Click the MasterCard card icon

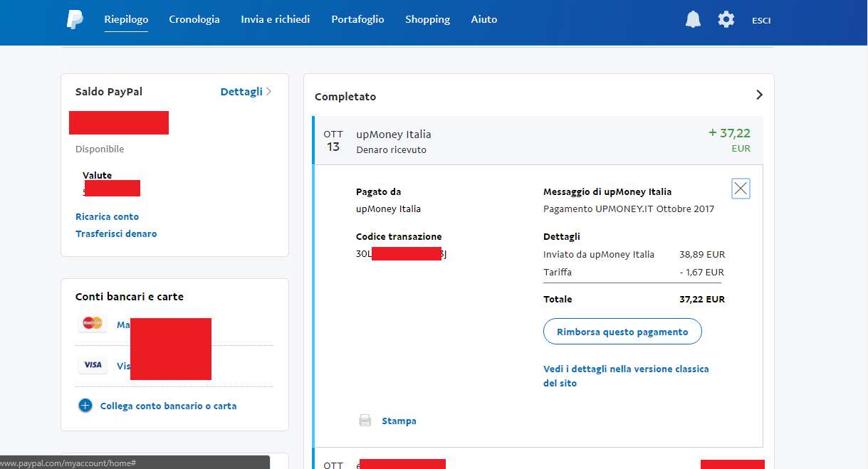[x=93, y=324]
